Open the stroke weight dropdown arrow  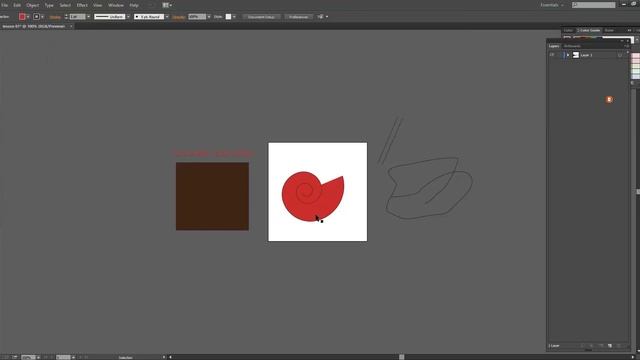(88, 17)
